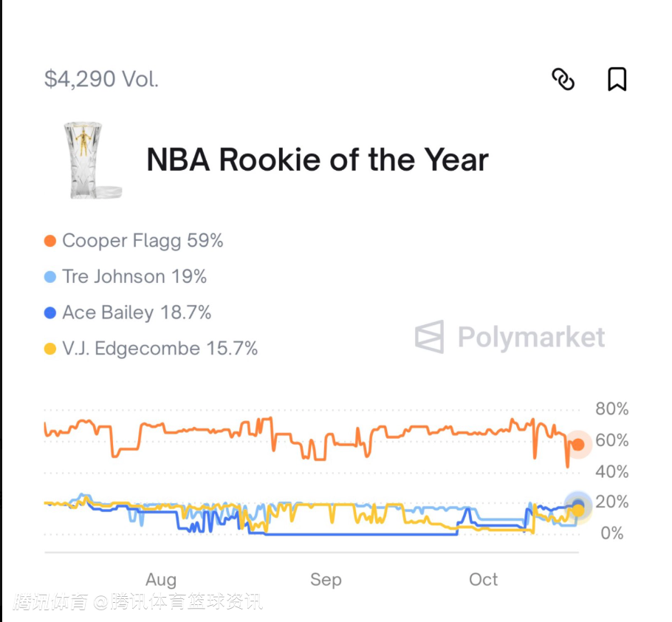The image size is (672, 622).
Task: Bookmark this Rookie of the Year market
Action: pos(617,79)
